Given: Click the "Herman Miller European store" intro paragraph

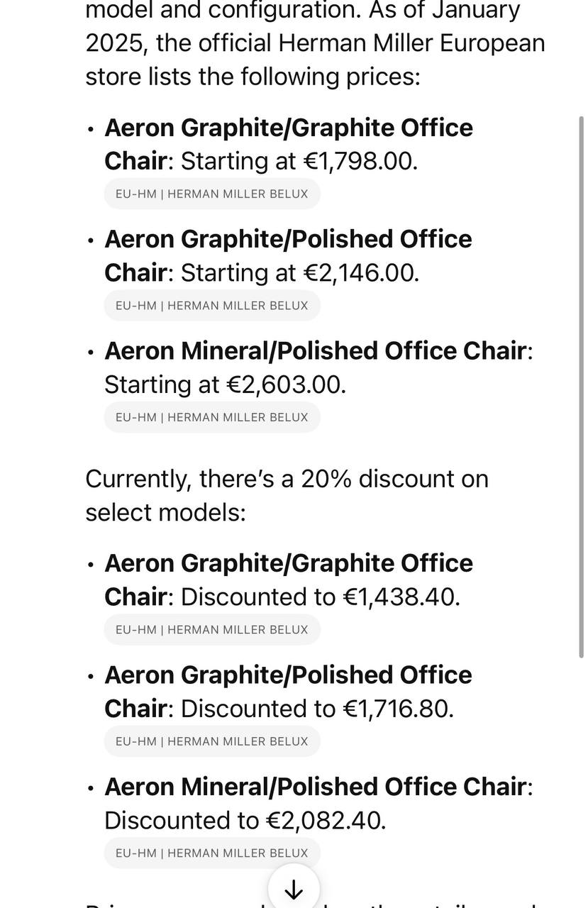Looking at the screenshot, I should pos(315,44).
